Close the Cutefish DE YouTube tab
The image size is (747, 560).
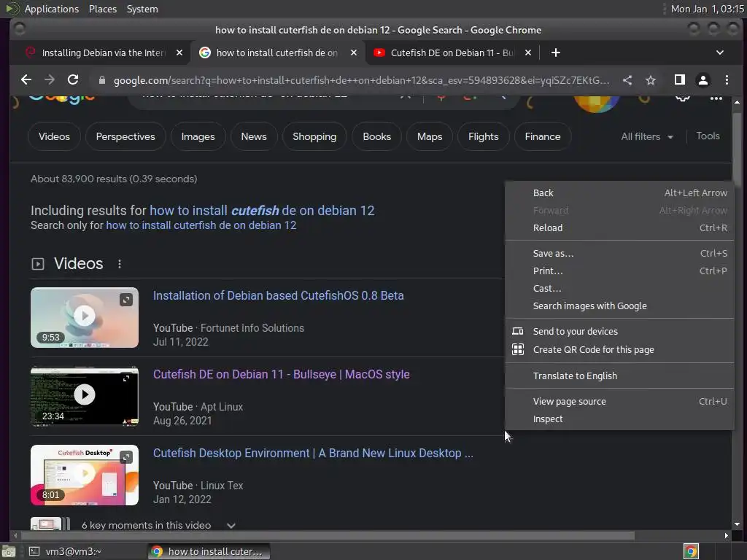click(x=528, y=52)
